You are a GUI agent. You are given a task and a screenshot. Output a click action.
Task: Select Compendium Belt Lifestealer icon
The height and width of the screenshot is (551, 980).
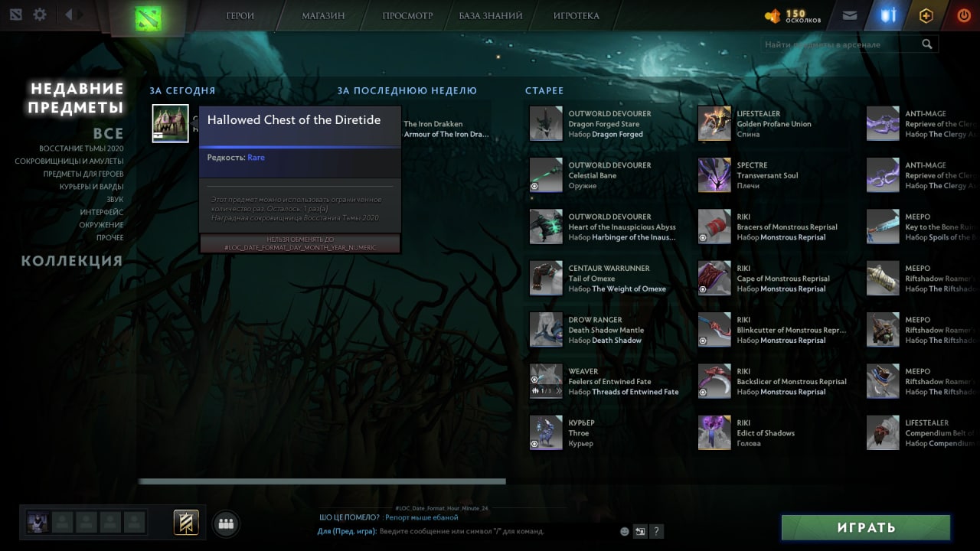883,432
